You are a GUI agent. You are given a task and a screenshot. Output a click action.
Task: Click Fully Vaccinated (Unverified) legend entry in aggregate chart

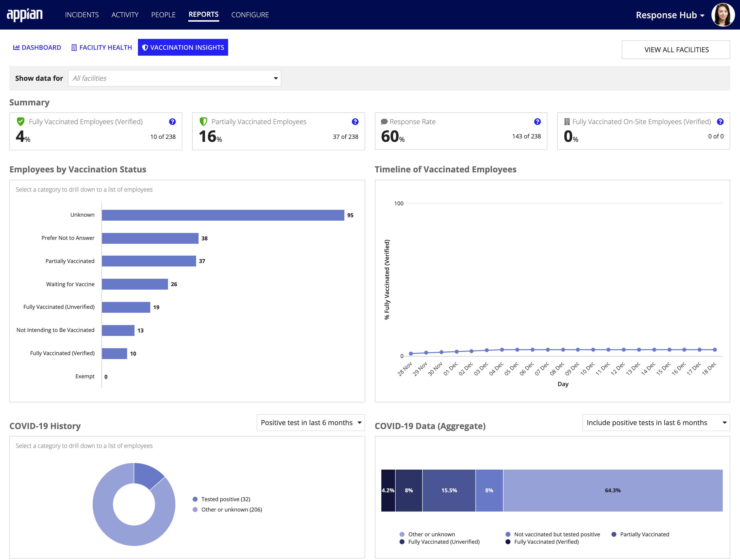coord(439,542)
